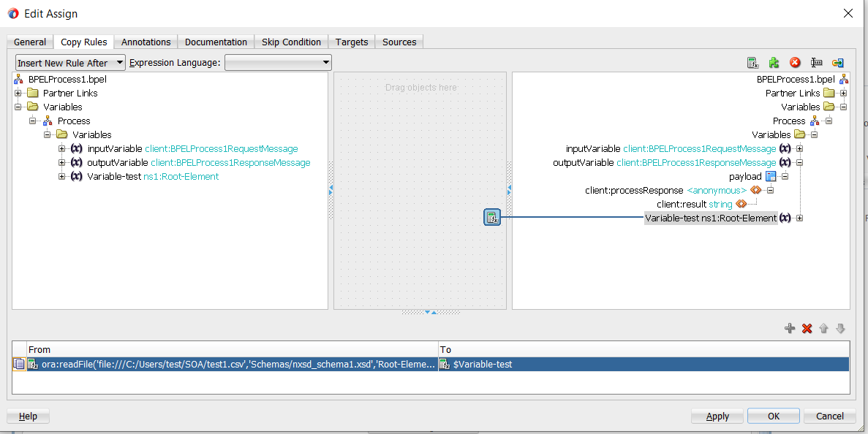Click the green plus add rule icon
The width and height of the screenshot is (868, 434).
tap(789, 329)
